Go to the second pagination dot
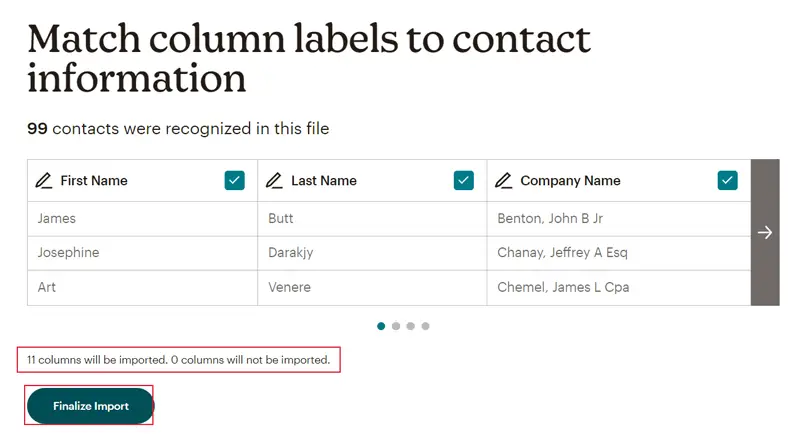The height and width of the screenshot is (443, 800). point(396,326)
